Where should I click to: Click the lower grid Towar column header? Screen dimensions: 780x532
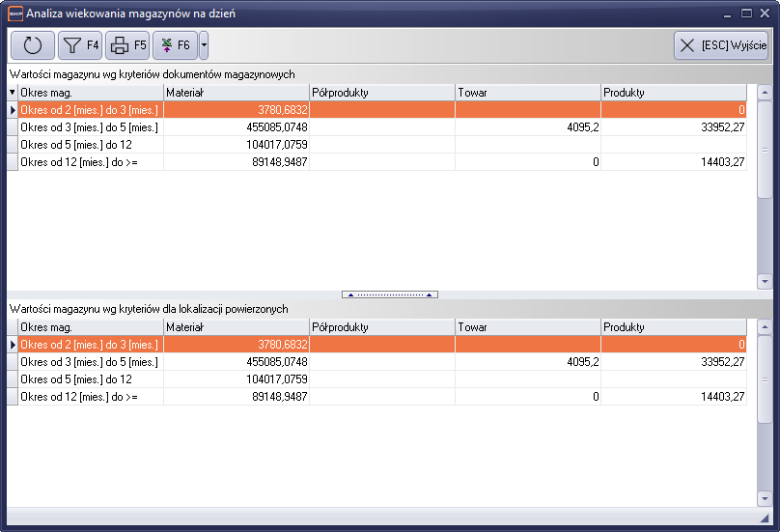tap(527, 327)
